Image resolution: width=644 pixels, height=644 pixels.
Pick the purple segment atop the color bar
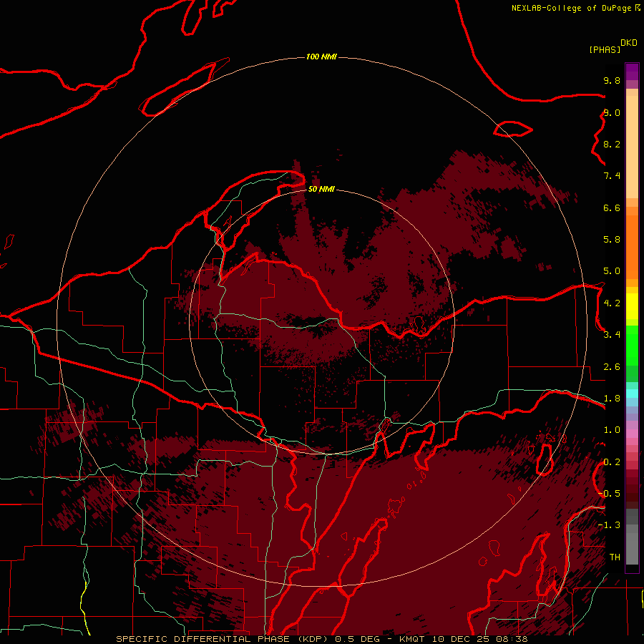(x=632, y=72)
